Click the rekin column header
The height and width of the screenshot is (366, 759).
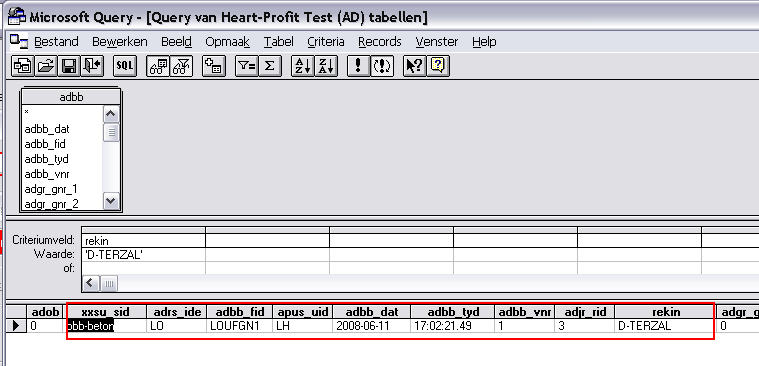pyautogui.click(x=665, y=312)
